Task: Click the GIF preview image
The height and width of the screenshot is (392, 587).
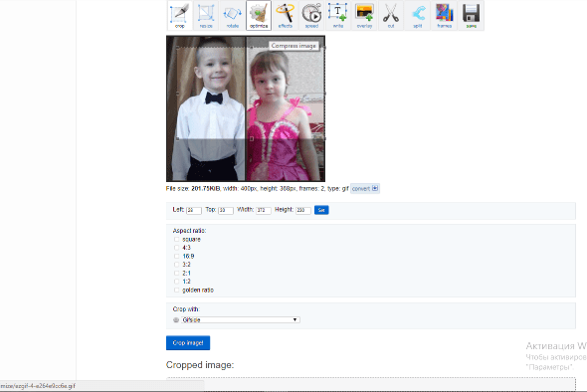Action: pyautogui.click(x=246, y=108)
